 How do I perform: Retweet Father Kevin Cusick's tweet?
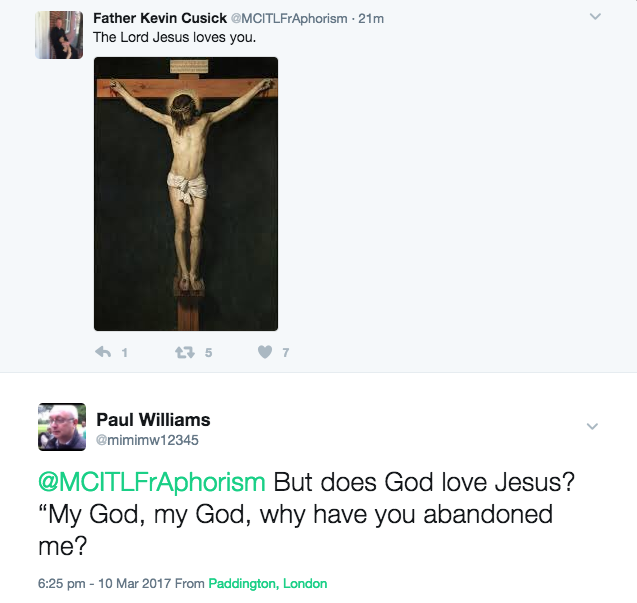pyautogui.click(x=184, y=352)
